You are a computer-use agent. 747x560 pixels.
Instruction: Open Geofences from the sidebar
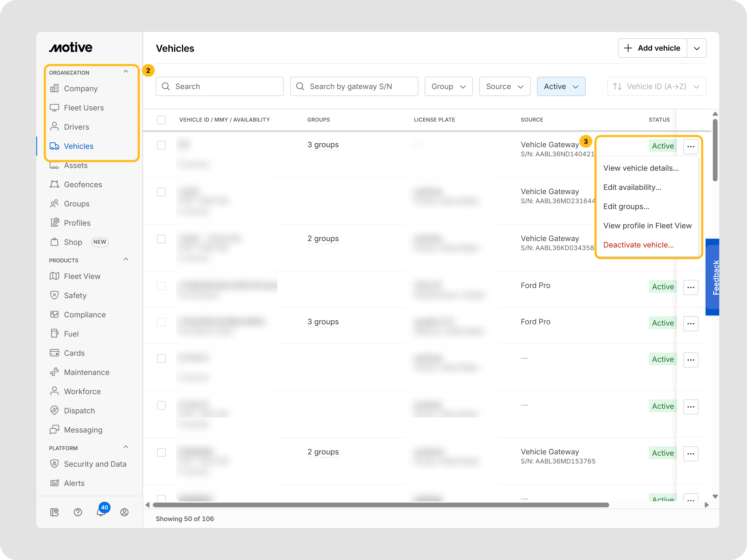pos(83,185)
